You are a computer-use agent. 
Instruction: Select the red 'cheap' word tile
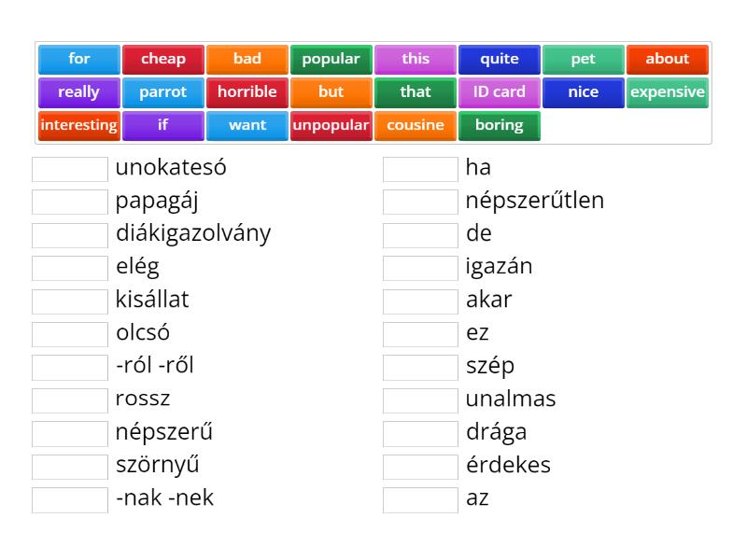point(163,59)
